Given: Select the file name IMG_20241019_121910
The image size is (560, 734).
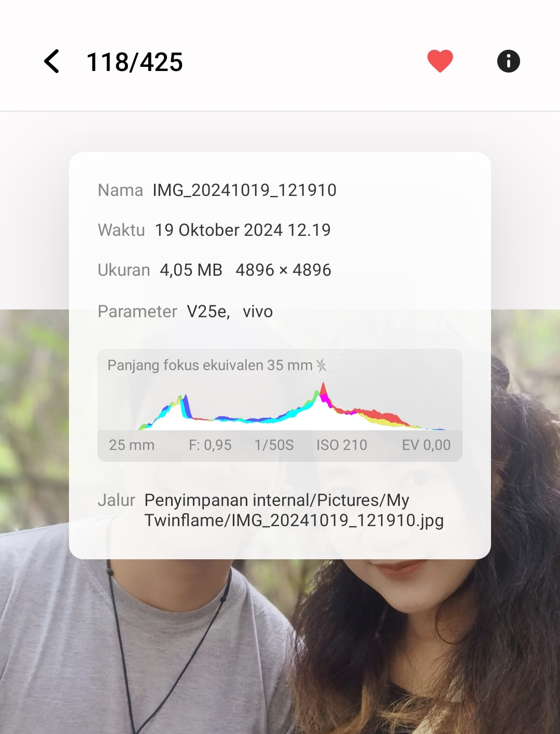Looking at the screenshot, I should 244,190.
